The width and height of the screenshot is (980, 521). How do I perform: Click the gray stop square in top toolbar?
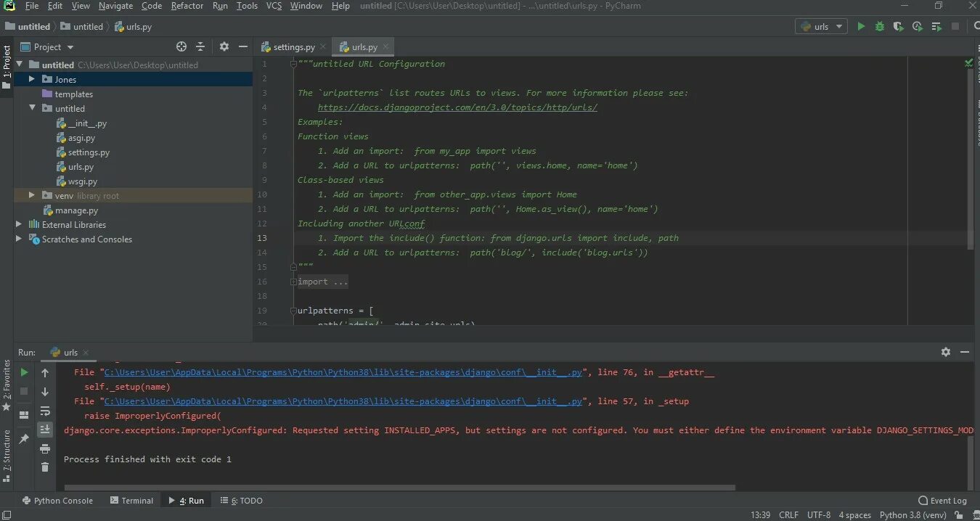coord(955,27)
